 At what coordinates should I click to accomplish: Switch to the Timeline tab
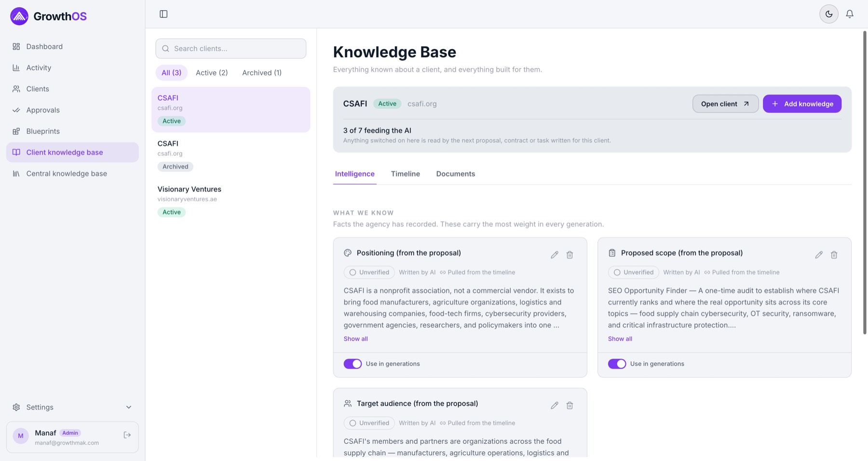406,174
